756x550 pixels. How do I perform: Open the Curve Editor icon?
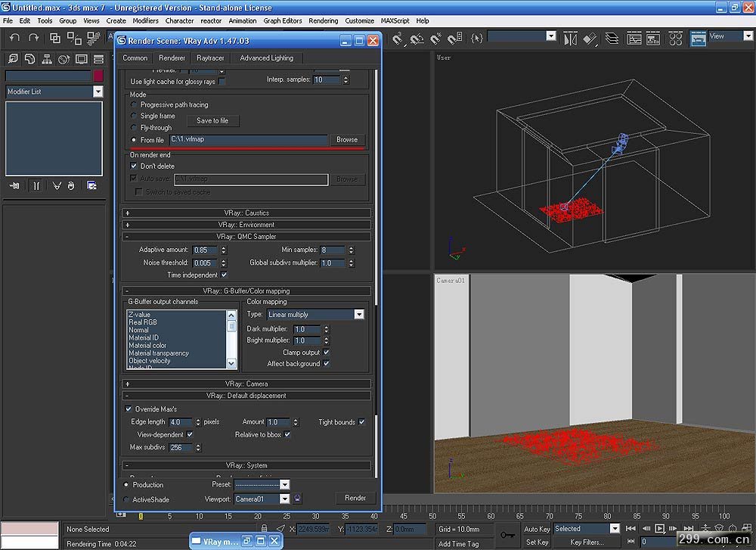point(634,39)
